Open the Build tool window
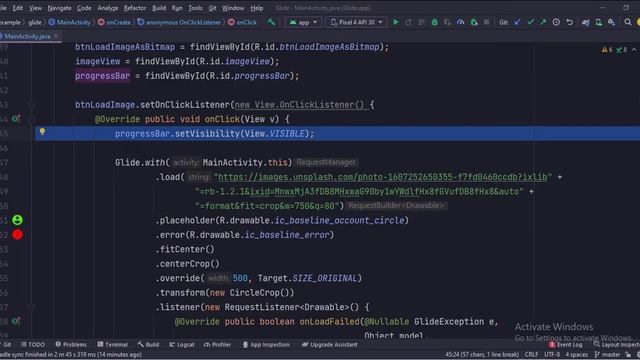This screenshot has width=640, height=360. click(x=149, y=344)
